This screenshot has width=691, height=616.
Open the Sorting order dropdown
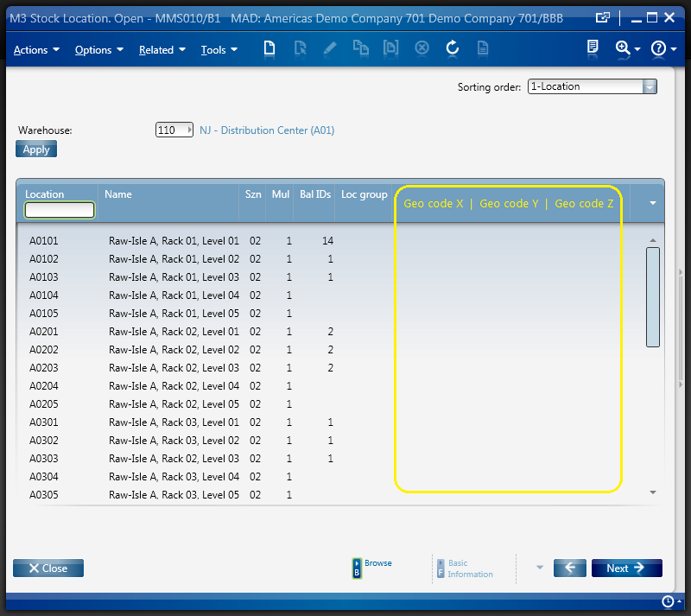tap(650, 86)
